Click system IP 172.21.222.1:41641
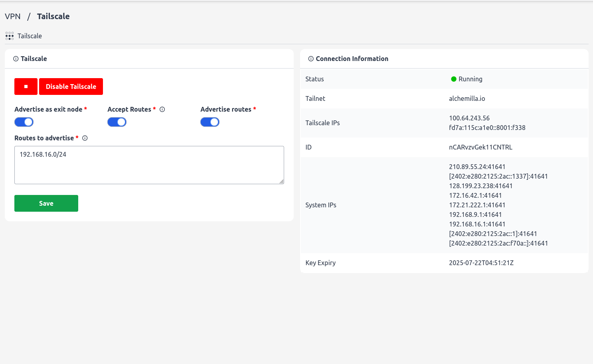The width and height of the screenshot is (593, 364). (477, 205)
